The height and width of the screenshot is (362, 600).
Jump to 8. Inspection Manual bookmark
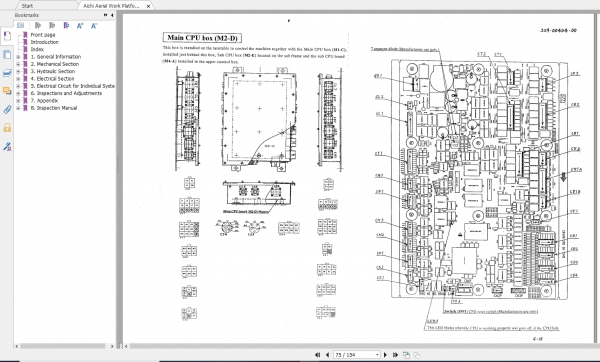(x=54, y=108)
